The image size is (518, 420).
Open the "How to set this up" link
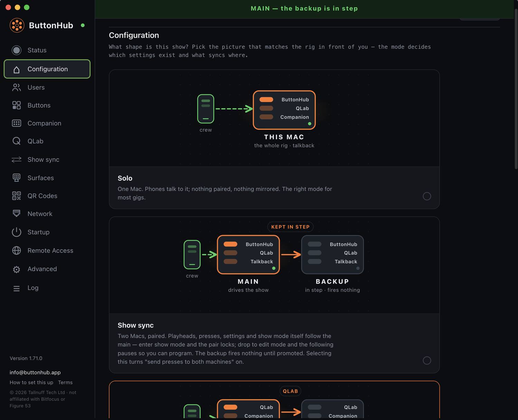coord(31,382)
